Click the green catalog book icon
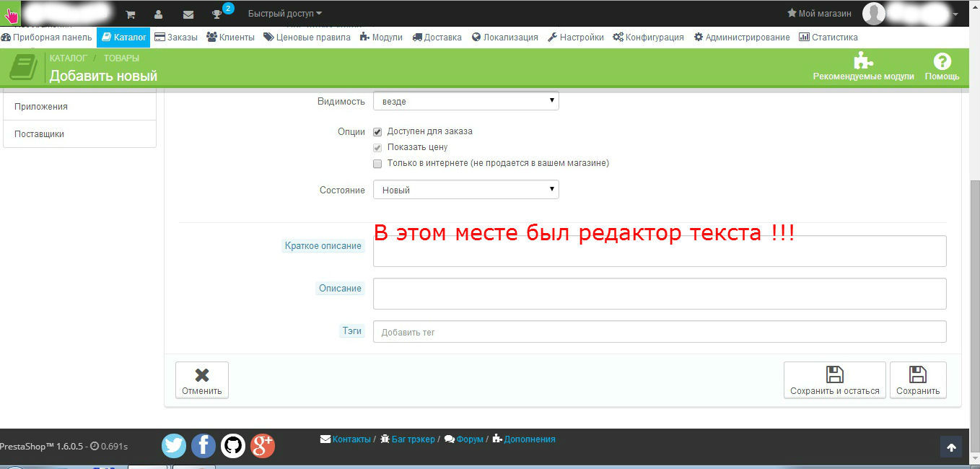 tap(24, 66)
